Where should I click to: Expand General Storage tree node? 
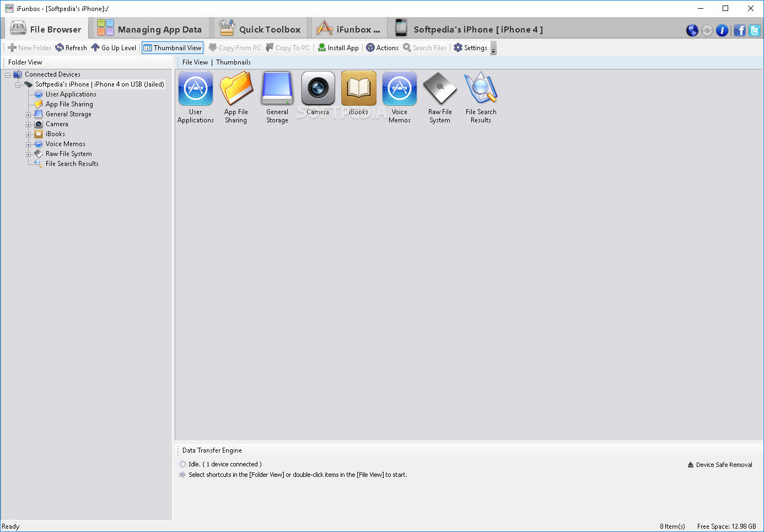pos(28,115)
